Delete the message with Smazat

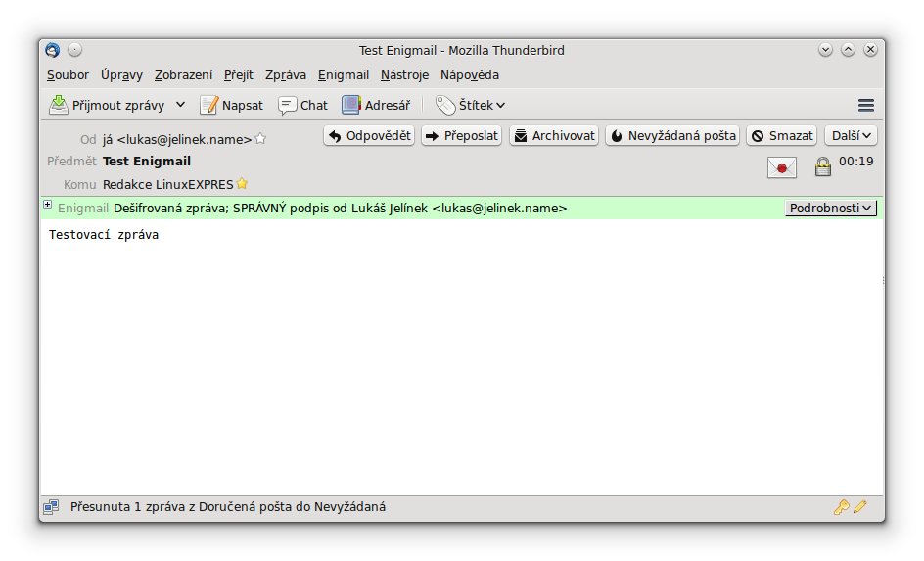(782, 135)
